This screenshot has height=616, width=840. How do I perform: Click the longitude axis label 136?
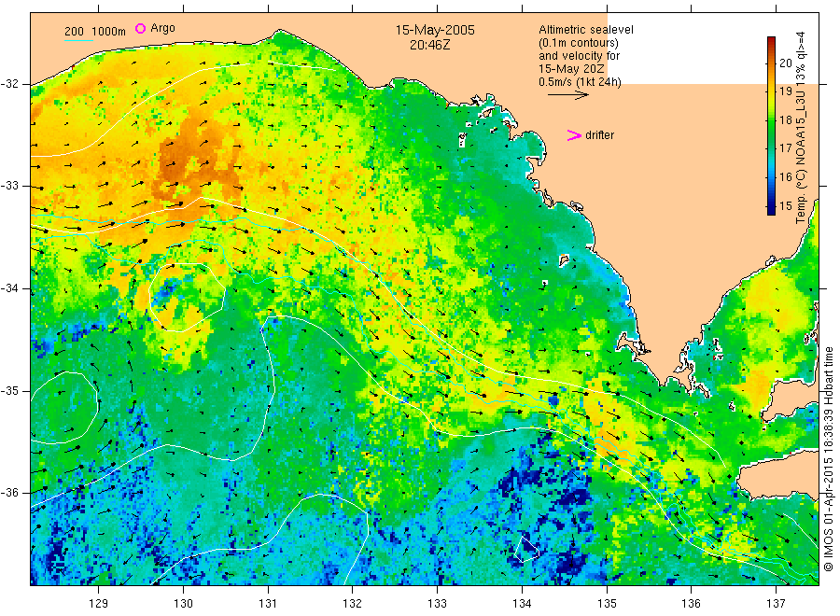point(691,604)
